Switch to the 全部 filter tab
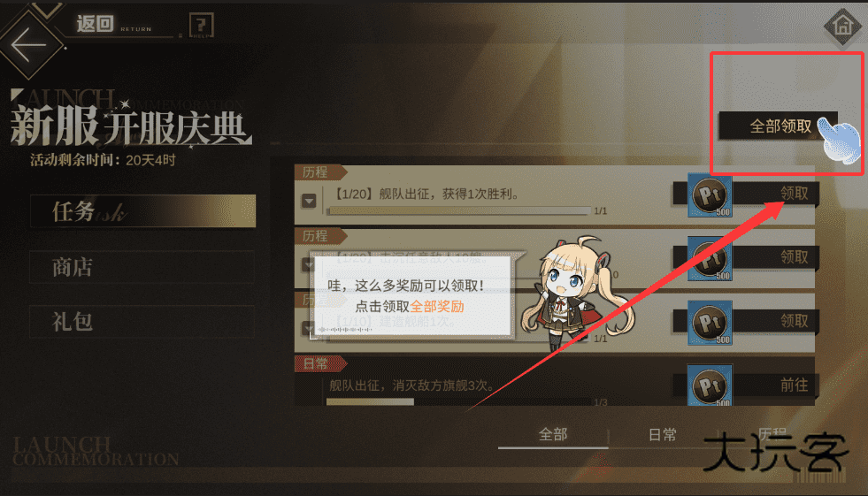 click(x=553, y=435)
